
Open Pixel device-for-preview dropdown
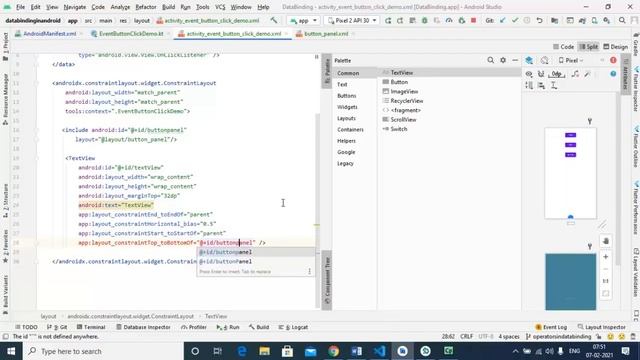(571, 60)
